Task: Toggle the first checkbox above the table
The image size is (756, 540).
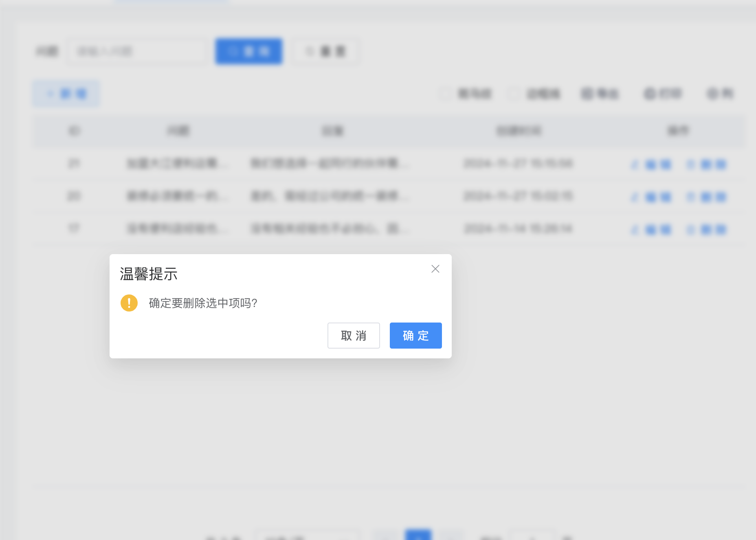Action: click(x=444, y=93)
